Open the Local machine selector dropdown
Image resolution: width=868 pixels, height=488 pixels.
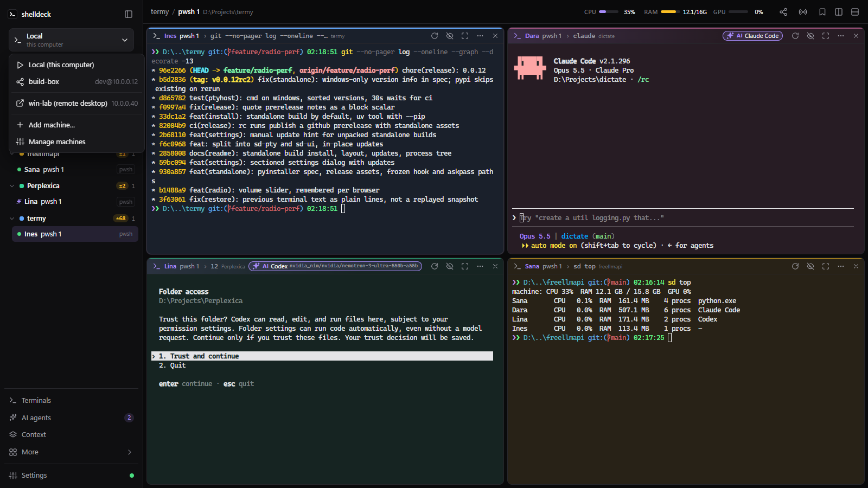[71, 40]
